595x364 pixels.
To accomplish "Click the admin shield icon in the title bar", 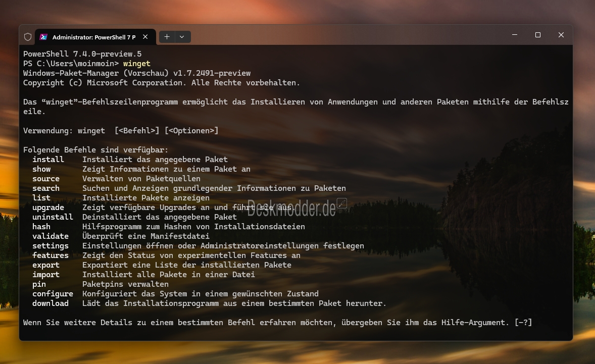I will 28,37.
